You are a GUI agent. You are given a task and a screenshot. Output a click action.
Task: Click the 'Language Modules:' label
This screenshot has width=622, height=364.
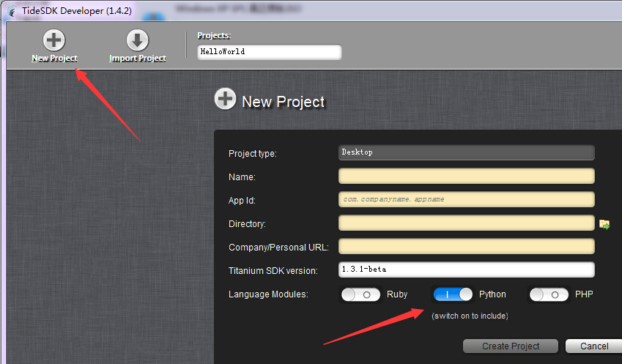[x=268, y=294]
